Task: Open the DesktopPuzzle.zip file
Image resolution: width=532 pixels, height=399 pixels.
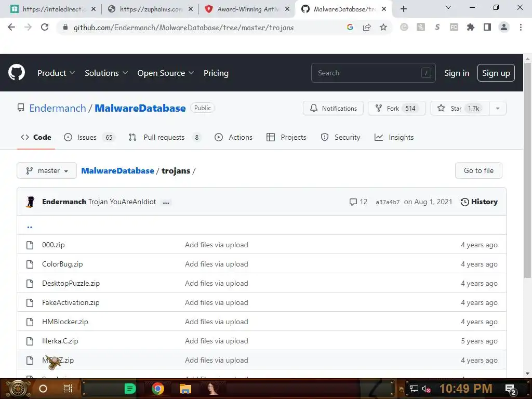Action: click(71, 283)
